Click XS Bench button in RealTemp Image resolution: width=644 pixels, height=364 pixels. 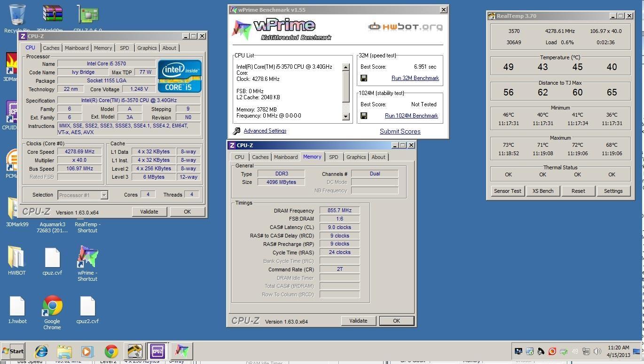[543, 191]
